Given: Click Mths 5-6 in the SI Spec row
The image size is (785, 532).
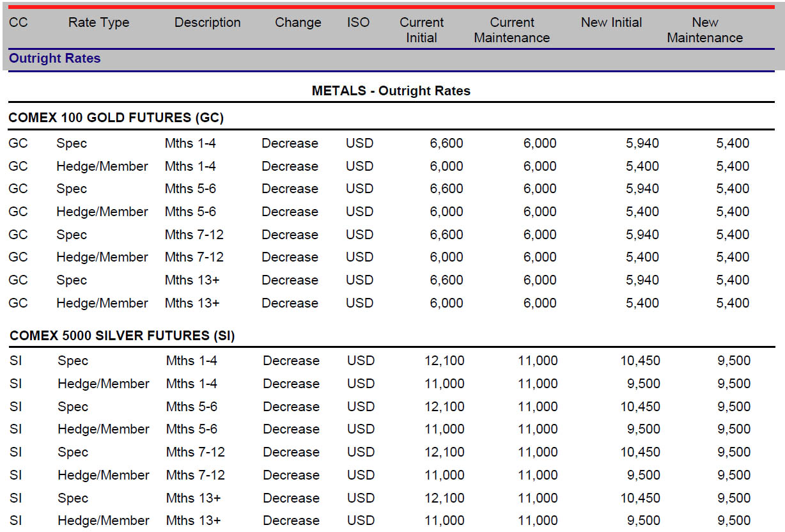Looking at the screenshot, I should pyautogui.click(x=192, y=407).
